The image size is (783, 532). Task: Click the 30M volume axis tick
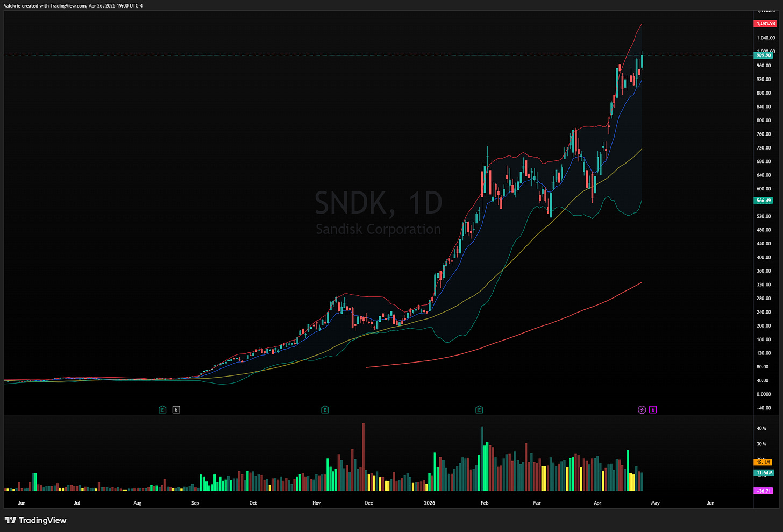(761, 444)
